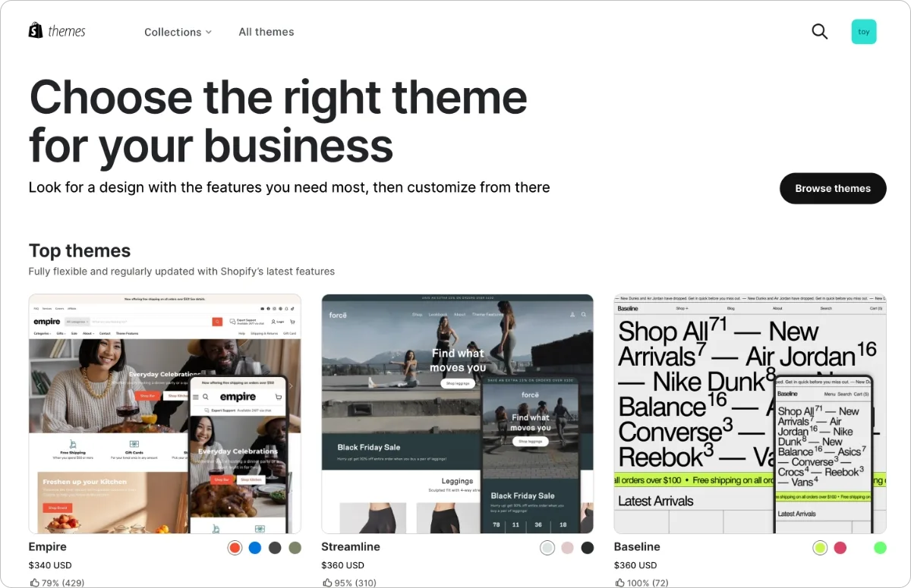911x588 pixels.
Task: Select Streamline's black color swatch
Action: (588, 548)
